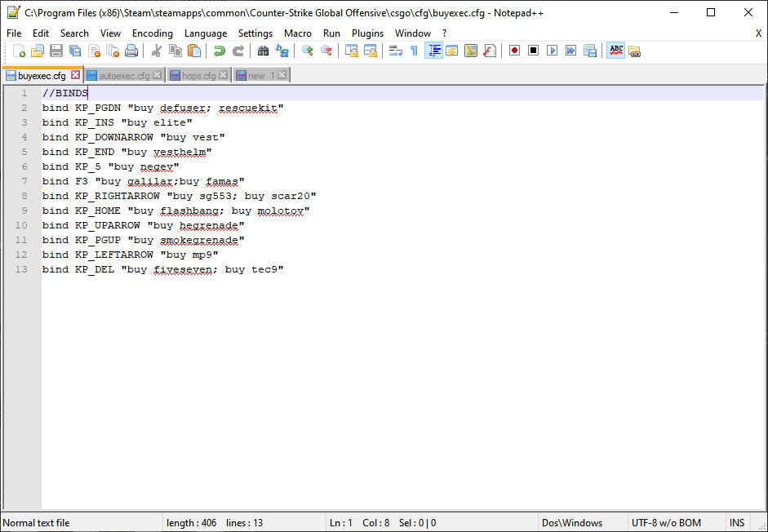Toggle the ABC spell check icon
The width and height of the screenshot is (768, 532).
click(x=615, y=51)
